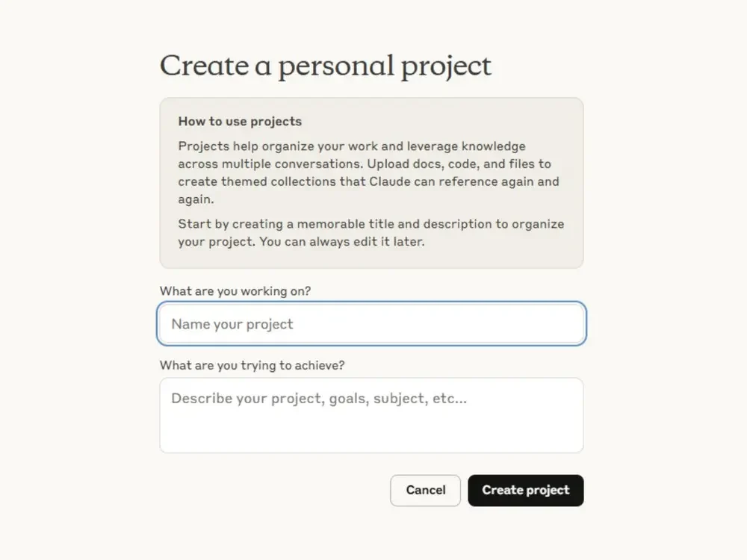Click the word 'Claude' in help text

pos(390,181)
